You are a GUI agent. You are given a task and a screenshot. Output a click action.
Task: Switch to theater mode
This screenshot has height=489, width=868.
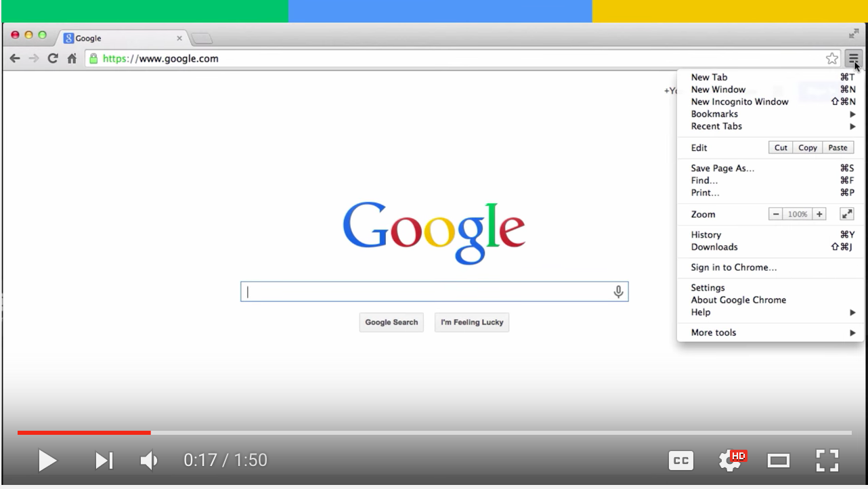coord(779,461)
